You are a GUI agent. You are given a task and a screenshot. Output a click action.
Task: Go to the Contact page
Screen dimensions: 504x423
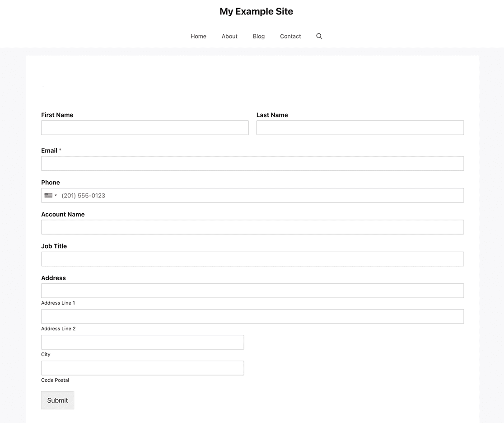290,36
